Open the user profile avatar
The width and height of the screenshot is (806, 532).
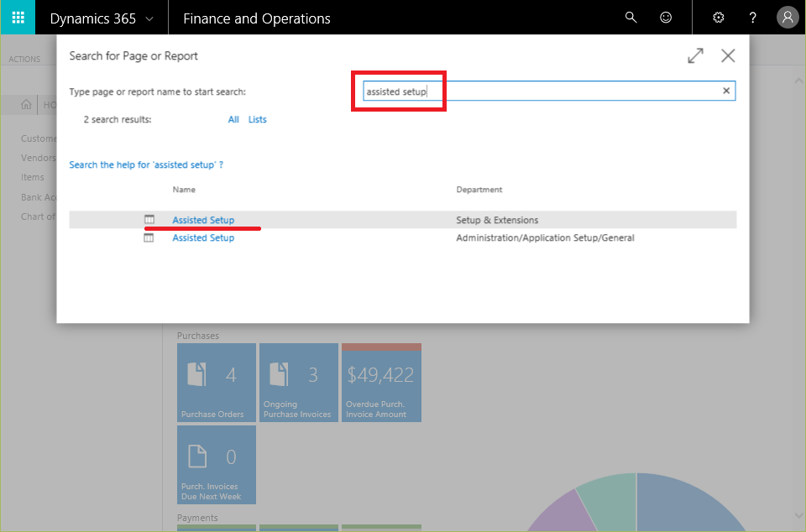point(788,18)
